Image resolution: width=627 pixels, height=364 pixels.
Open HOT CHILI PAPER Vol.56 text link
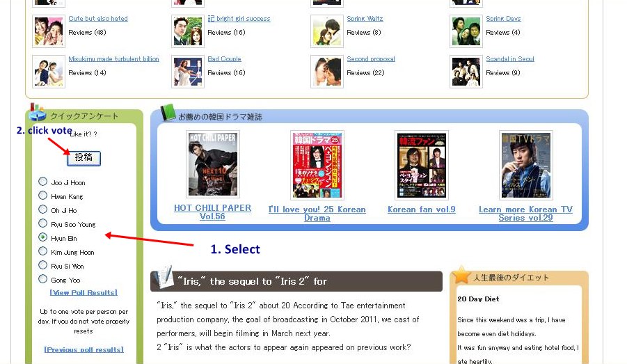[x=212, y=212]
